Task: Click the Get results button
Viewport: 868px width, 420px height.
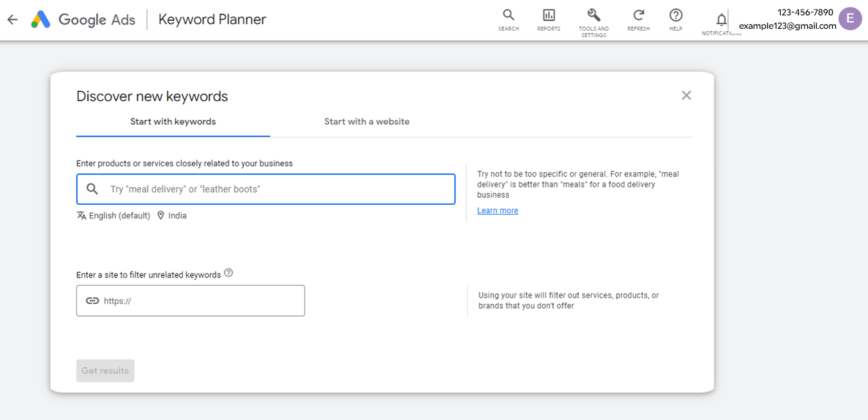Action: pos(105,371)
